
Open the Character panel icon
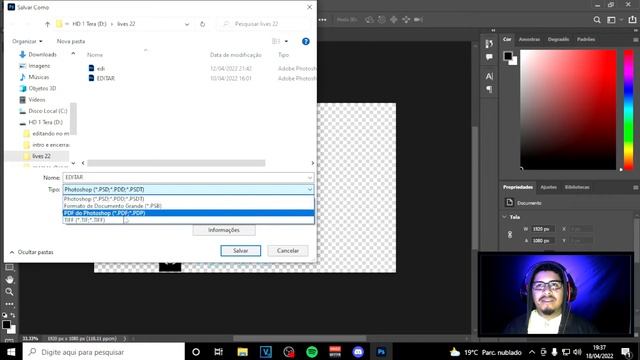click(489, 76)
